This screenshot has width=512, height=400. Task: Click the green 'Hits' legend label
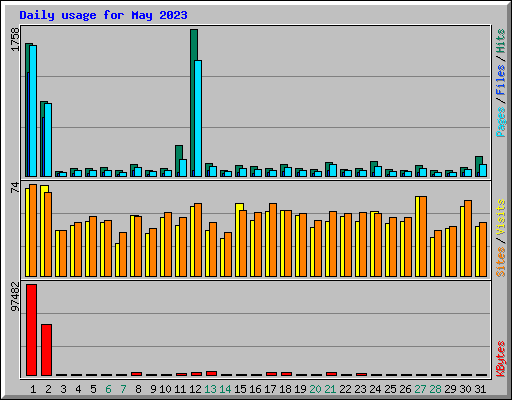(501, 41)
